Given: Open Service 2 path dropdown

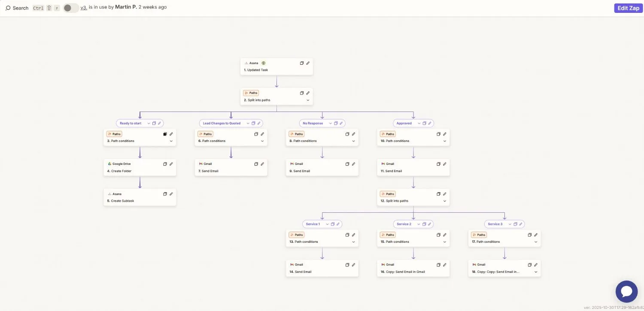Looking at the screenshot, I should click(419, 224).
